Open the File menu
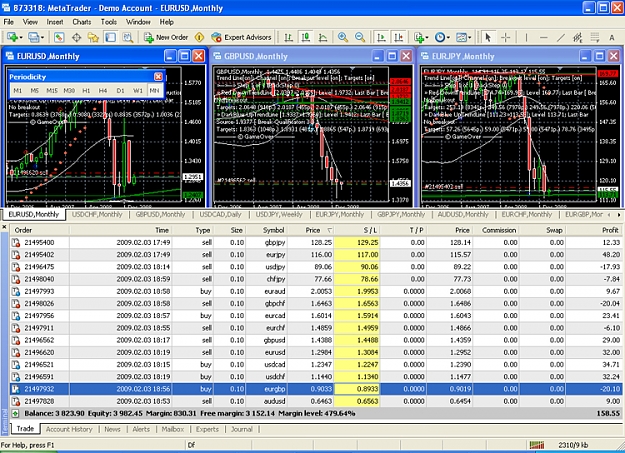Screen dimensions: 625x453 pos(8,22)
